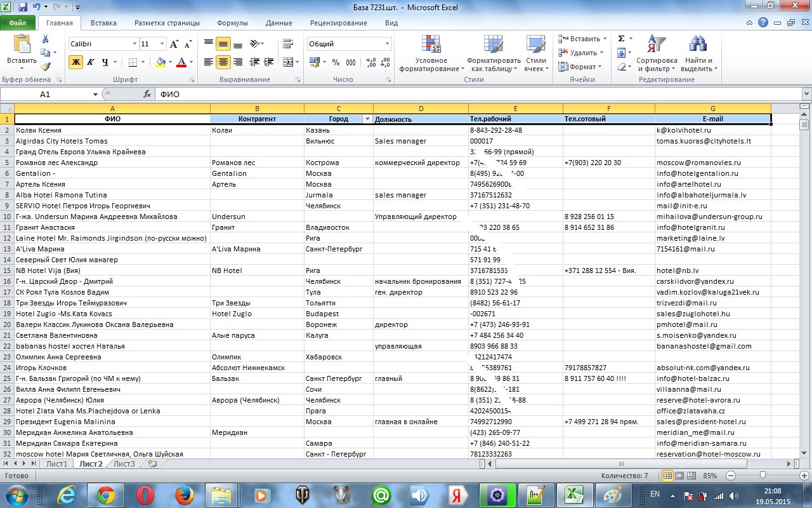Open Find and Select (Найти и выделить)
This screenshot has width=812, height=508.
(697, 53)
